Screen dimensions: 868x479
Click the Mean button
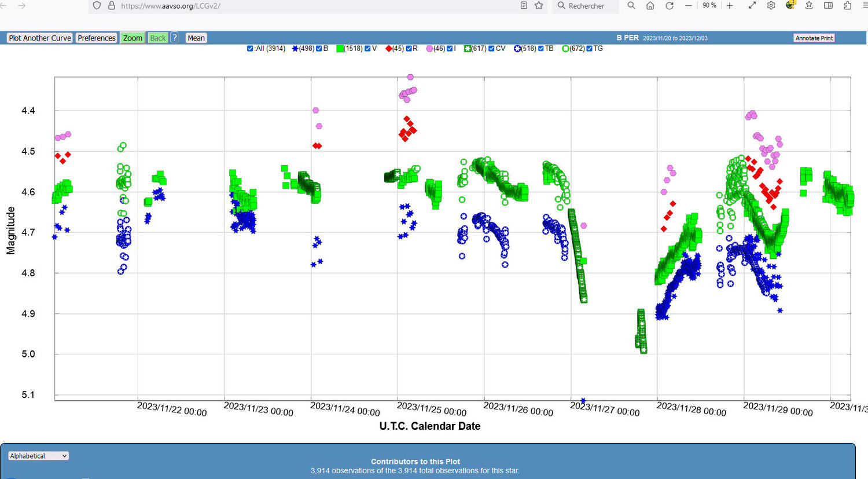click(x=196, y=38)
